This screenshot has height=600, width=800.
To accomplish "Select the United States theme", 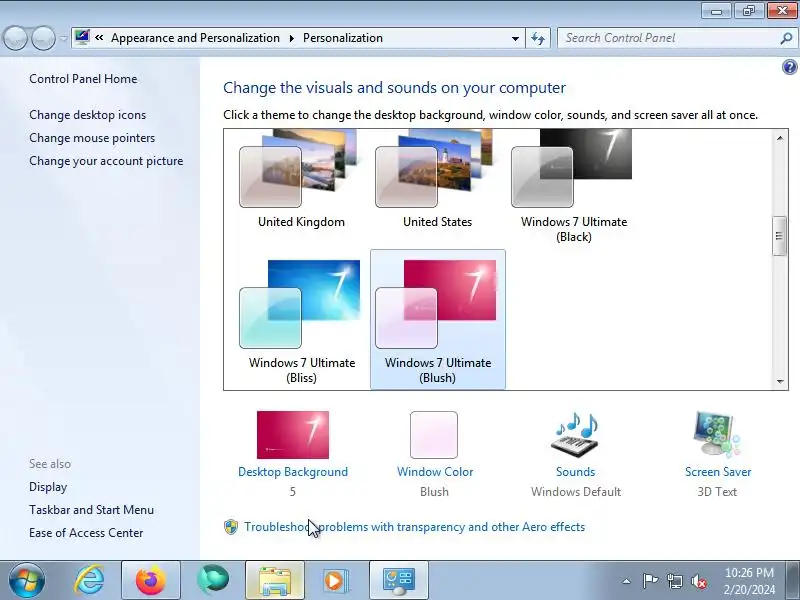I will (x=437, y=179).
